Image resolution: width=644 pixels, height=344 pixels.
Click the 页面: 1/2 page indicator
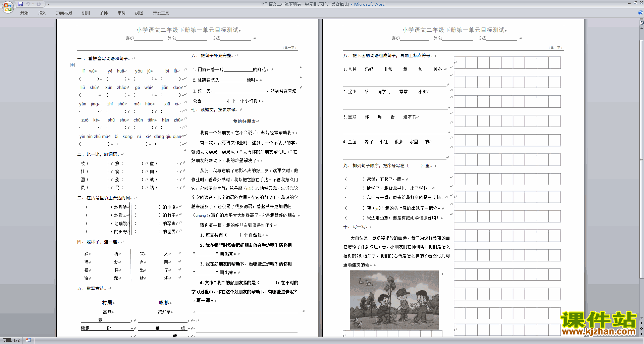[11, 340]
